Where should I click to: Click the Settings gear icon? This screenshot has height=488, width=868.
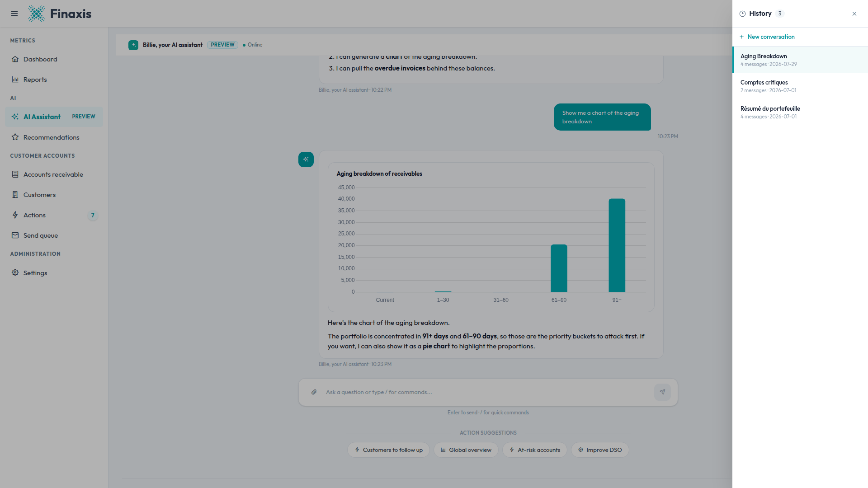[x=15, y=272]
